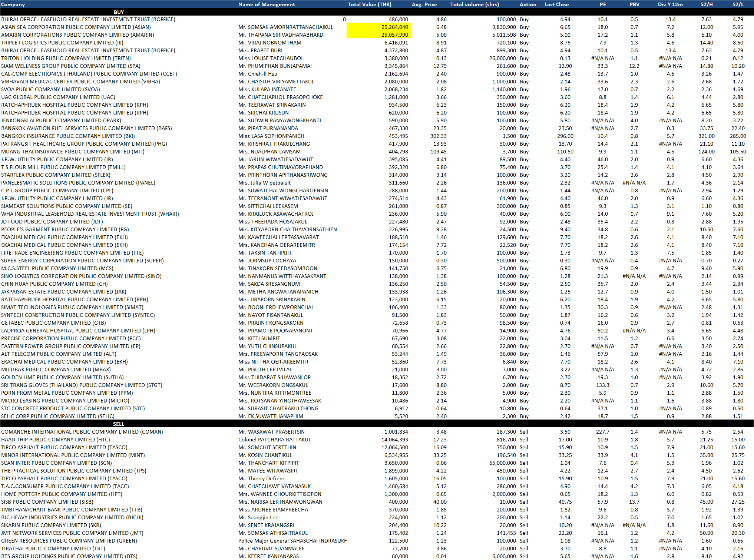Select the Total Value (THB) header
The height and width of the screenshot is (560, 754).
(x=369, y=4)
